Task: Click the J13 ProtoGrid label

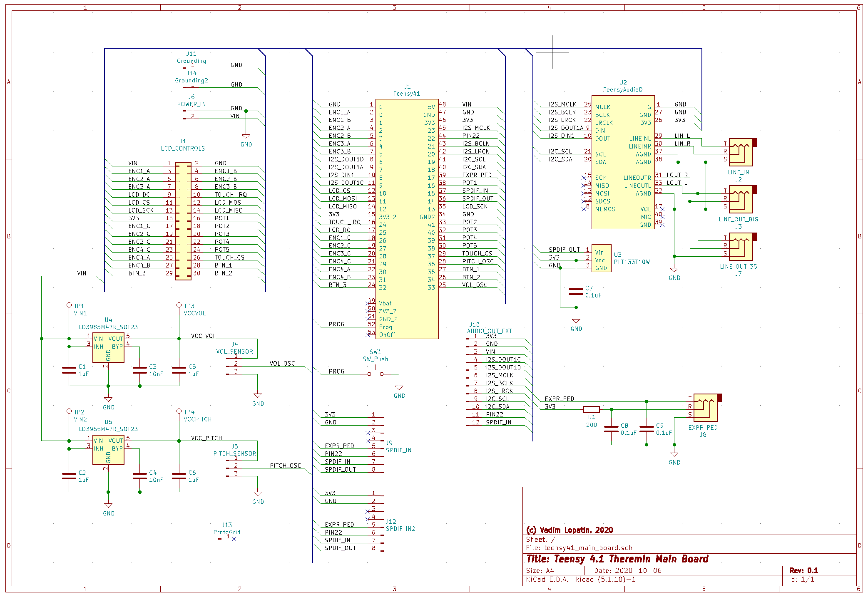Action: point(227,528)
